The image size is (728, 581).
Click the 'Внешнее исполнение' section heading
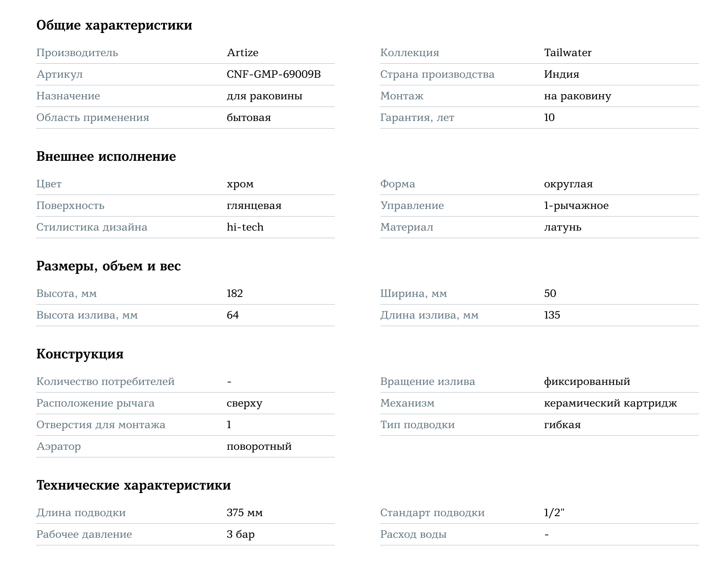pos(106,157)
